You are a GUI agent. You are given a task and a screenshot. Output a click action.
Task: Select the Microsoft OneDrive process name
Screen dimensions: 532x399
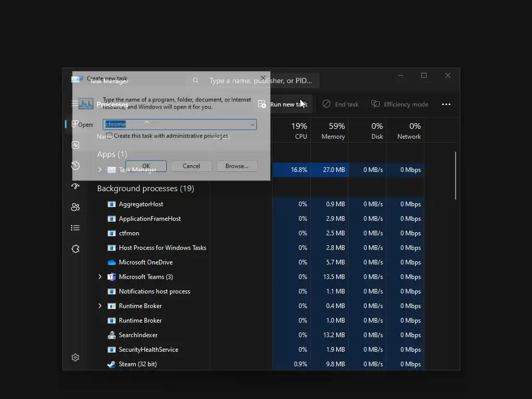point(145,262)
